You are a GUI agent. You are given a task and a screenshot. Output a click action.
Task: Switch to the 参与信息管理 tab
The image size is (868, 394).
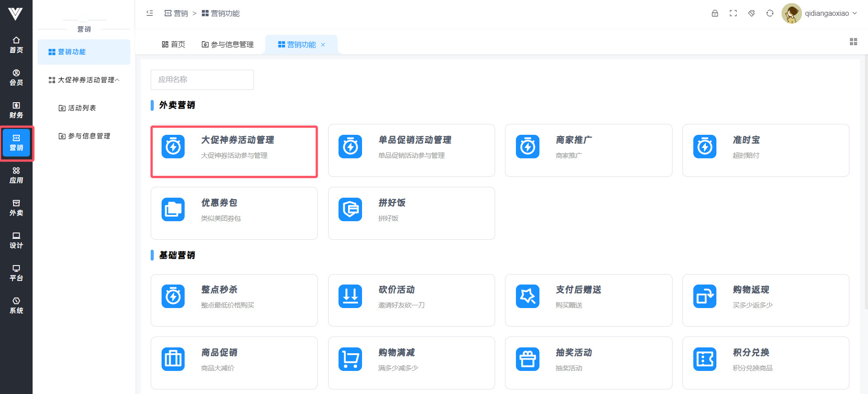pyautogui.click(x=227, y=44)
